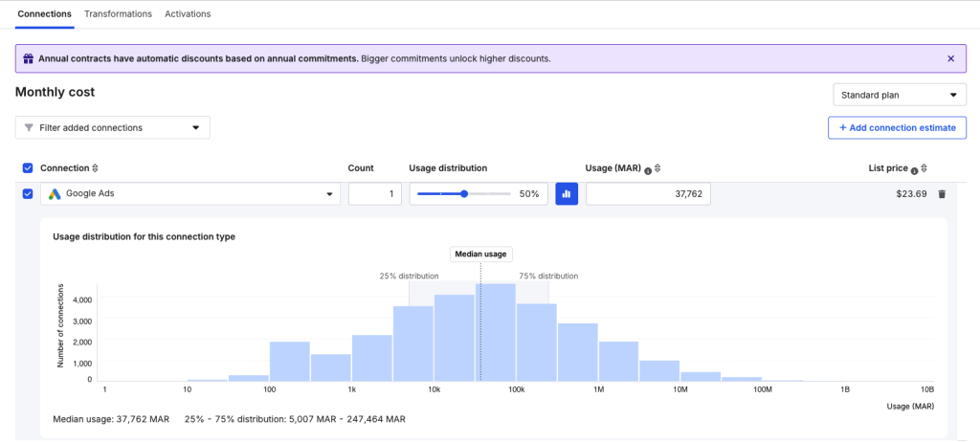The width and height of the screenshot is (980, 443).
Task: Click the Usage MAR field showing 37,762
Action: point(648,193)
